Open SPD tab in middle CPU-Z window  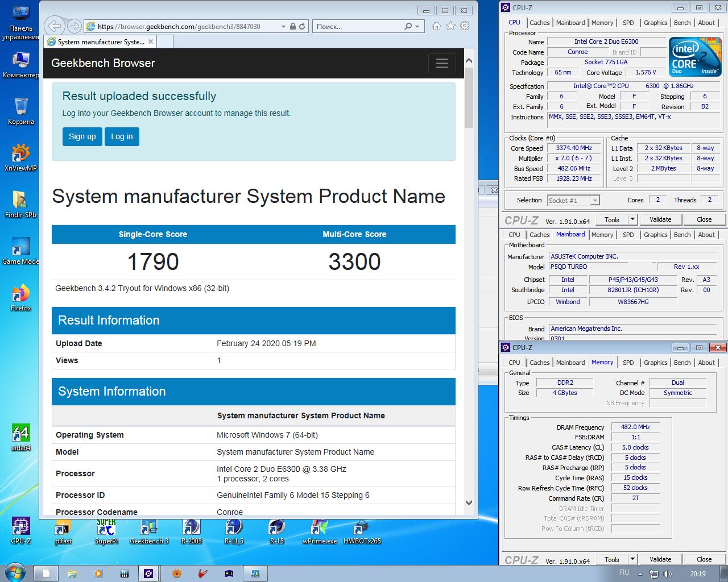pyautogui.click(x=628, y=235)
